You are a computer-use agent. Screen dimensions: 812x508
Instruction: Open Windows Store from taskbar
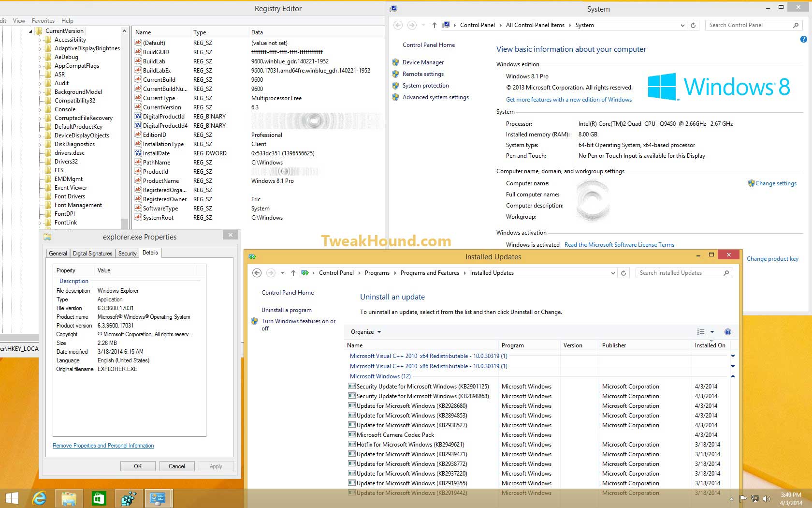[99, 498]
